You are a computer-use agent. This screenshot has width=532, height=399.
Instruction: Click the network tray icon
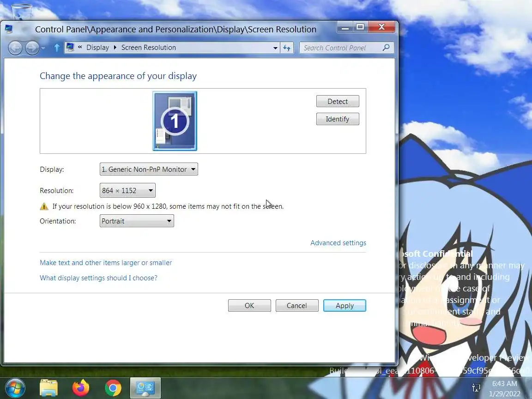click(x=477, y=387)
